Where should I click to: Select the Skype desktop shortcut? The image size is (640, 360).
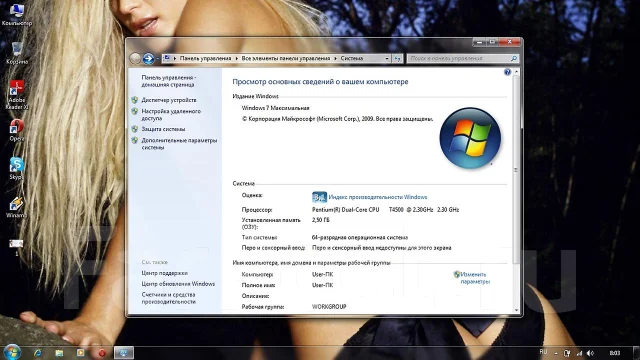[17, 168]
